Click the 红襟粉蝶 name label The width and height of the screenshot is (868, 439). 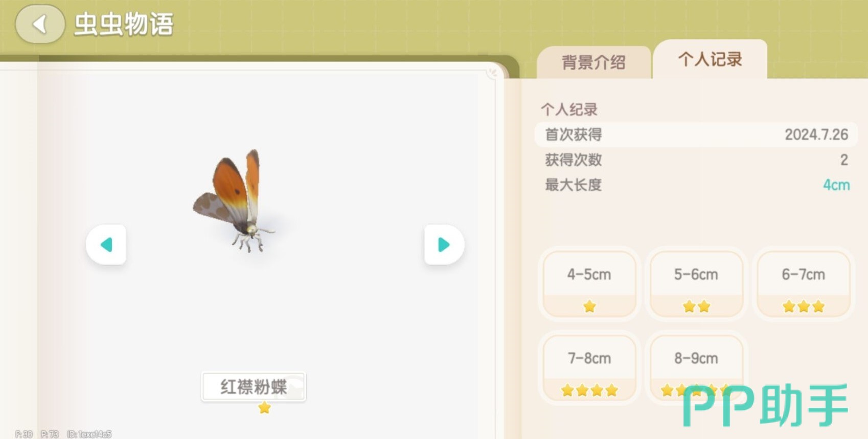[x=254, y=387]
